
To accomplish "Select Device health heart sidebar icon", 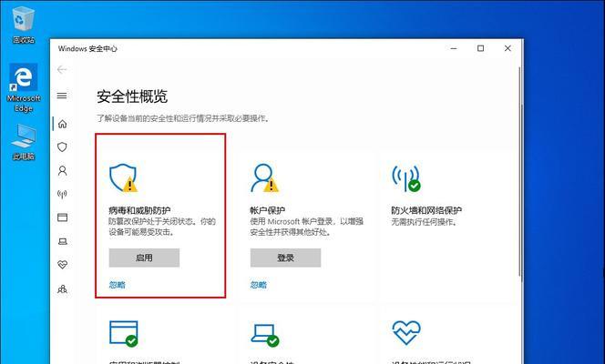I will tap(62, 265).
